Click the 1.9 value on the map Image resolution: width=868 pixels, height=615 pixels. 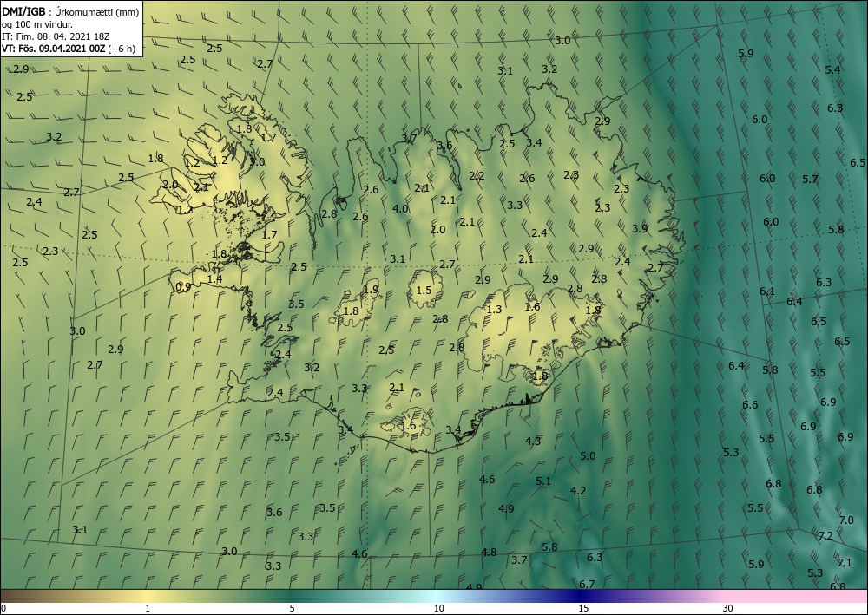(x=371, y=289)
